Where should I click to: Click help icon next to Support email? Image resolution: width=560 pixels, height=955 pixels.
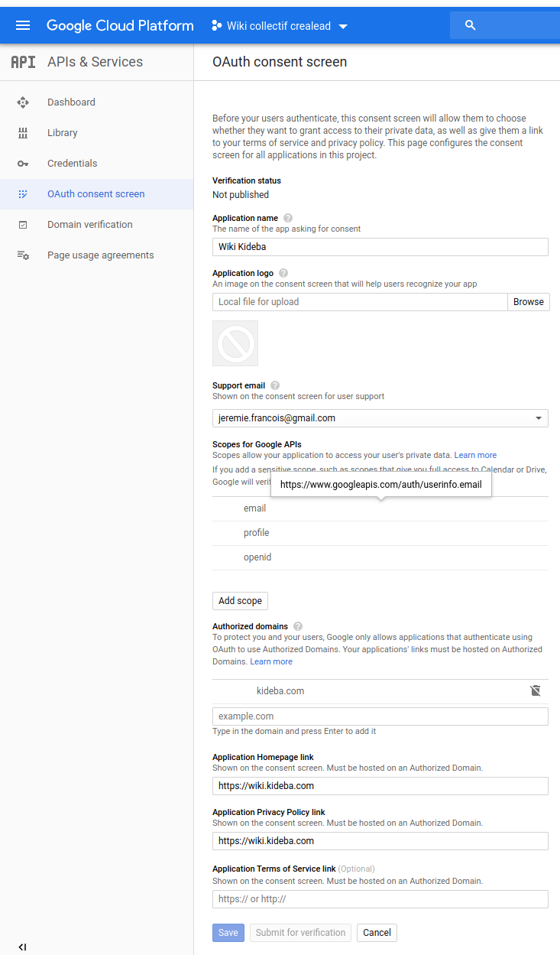275,385
